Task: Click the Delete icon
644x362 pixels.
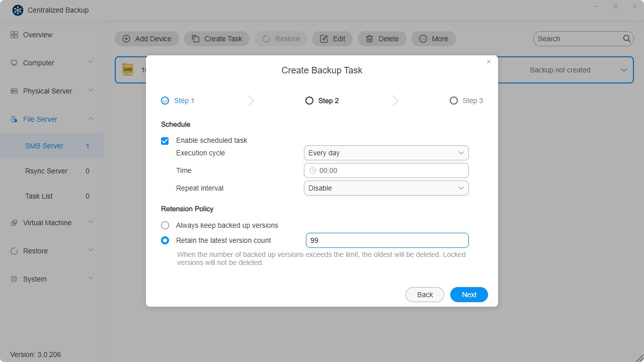Action: [371, 39]
